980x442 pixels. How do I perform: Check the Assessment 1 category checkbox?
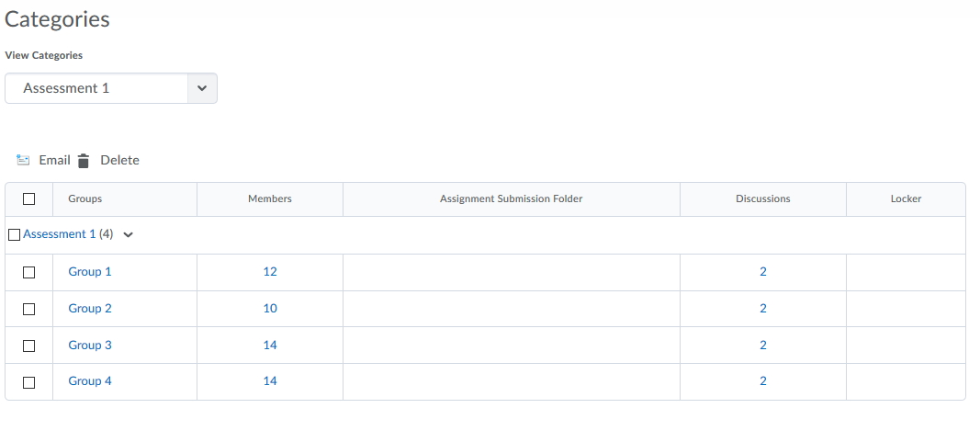15,235
